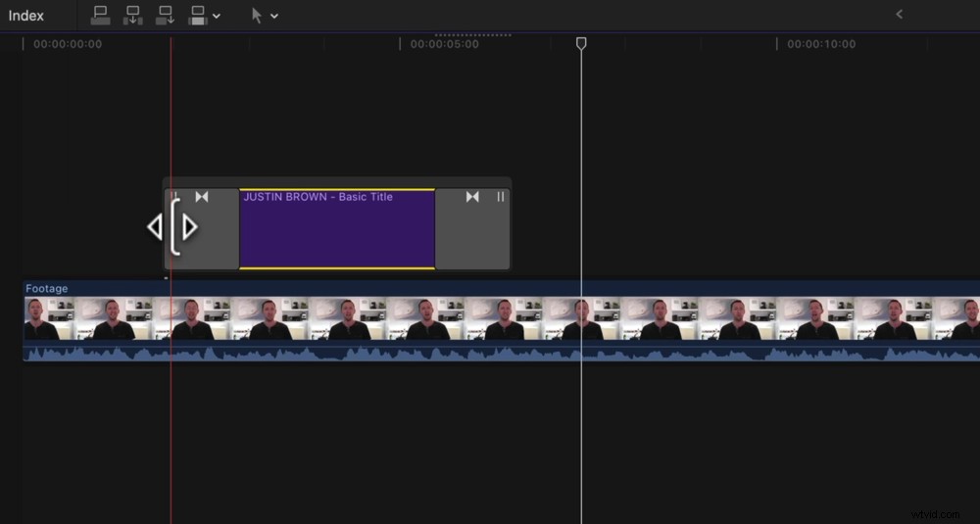This screenshot has width=980, height=524.
Task: Open the tools pop-up menu chevron
Action: [273, 17]
